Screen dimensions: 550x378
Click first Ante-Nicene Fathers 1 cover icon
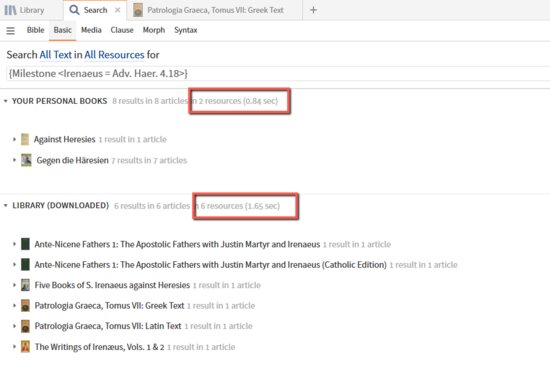(25, 244)
